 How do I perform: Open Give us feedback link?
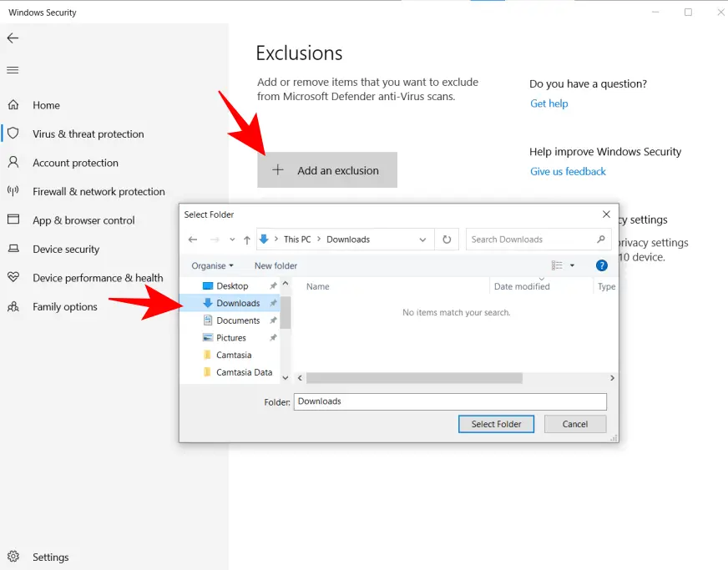[568, 171]
